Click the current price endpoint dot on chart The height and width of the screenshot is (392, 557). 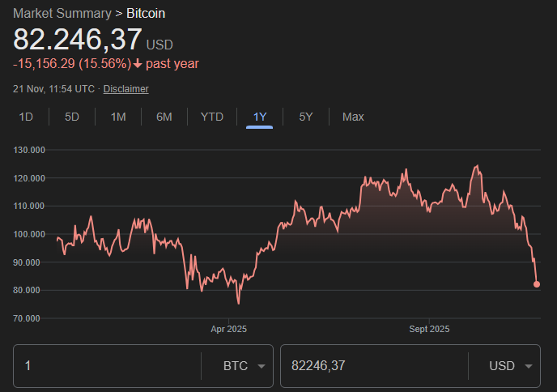(x=537, y=284)
